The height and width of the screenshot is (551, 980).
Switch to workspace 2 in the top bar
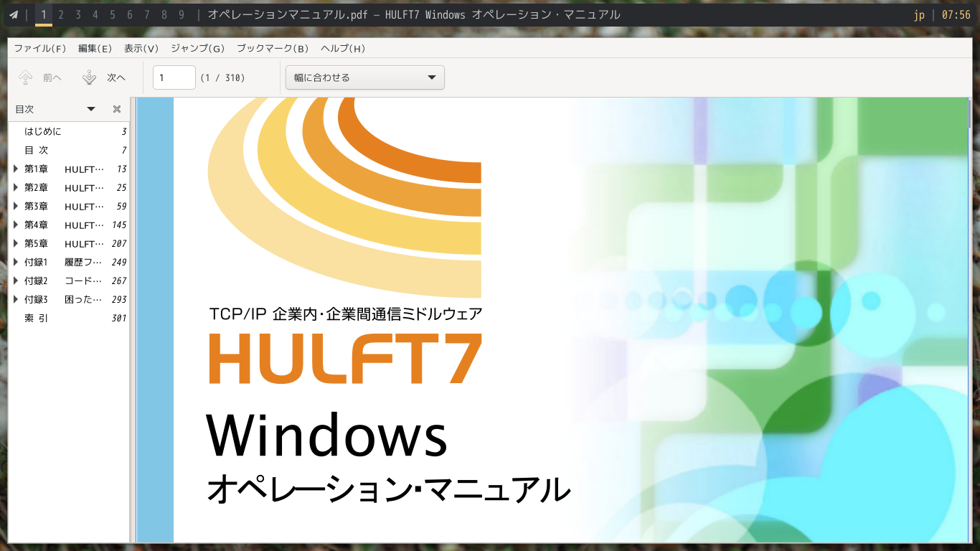[x=61, y=14]
